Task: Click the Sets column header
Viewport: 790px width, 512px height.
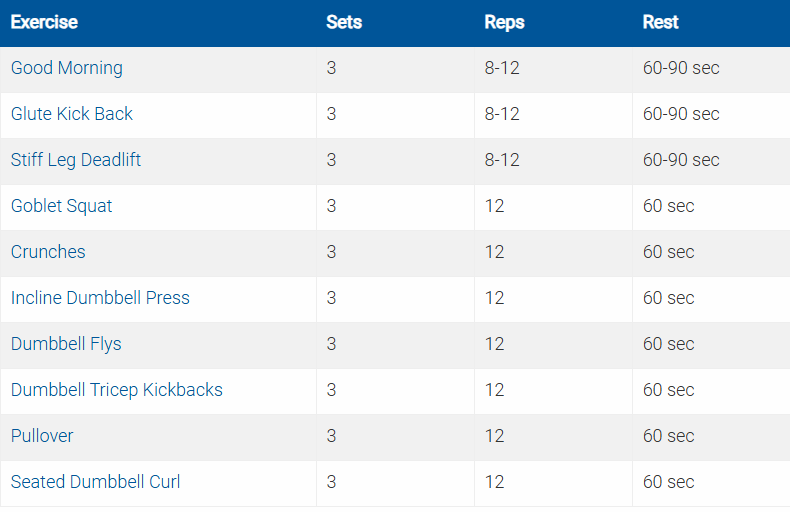Action: coord(344,22)
